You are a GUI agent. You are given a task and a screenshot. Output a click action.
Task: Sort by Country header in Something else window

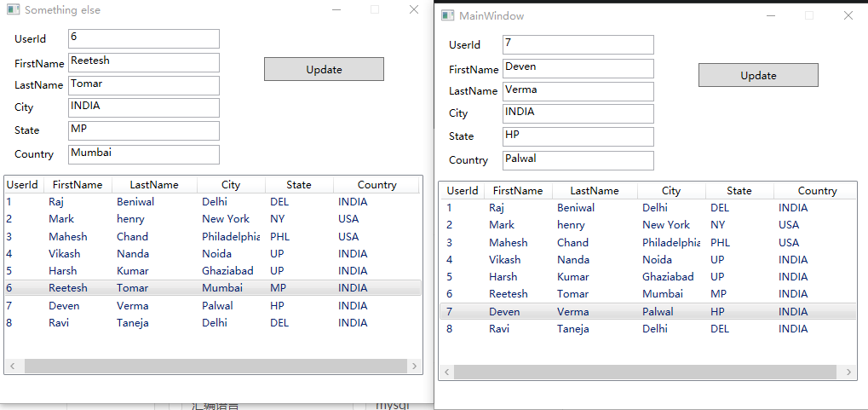click(x=377, y=185)
